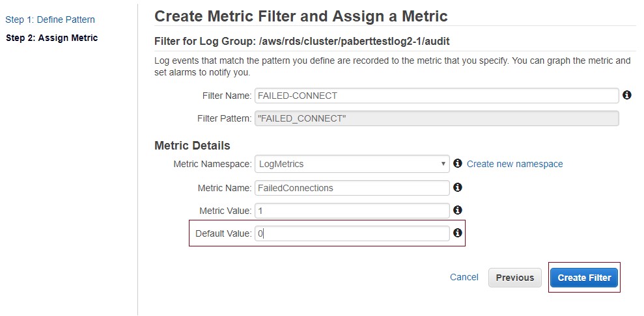Viewport: 644px width, 316px height.
Task: Click the info icon beside Filter Name
Action: pos(627,95)
